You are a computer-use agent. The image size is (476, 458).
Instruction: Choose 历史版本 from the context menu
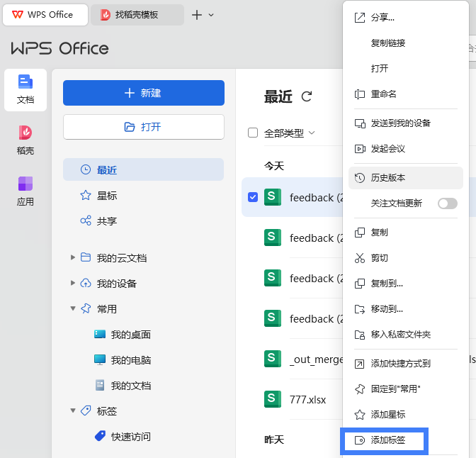[406, 178]
